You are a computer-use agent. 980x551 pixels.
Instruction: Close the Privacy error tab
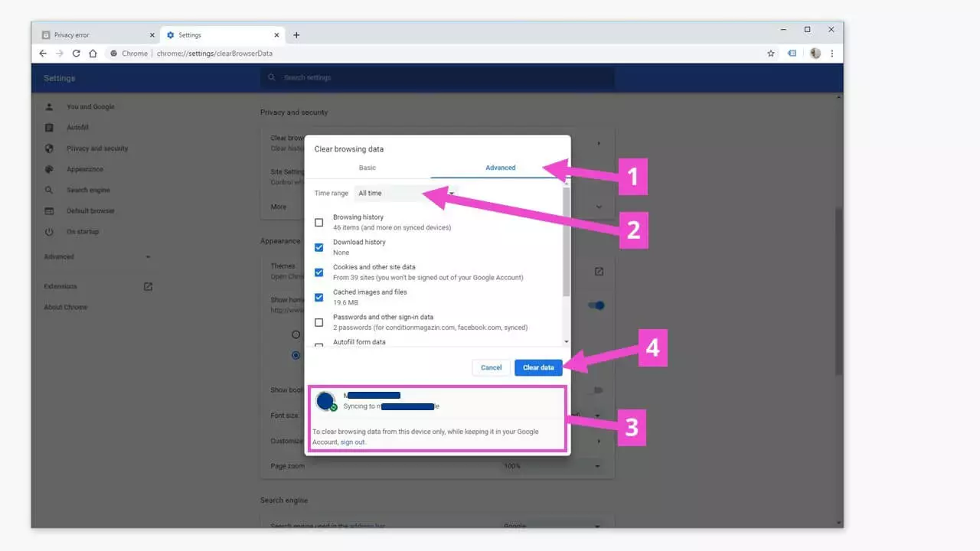click(x=152, y=35)
